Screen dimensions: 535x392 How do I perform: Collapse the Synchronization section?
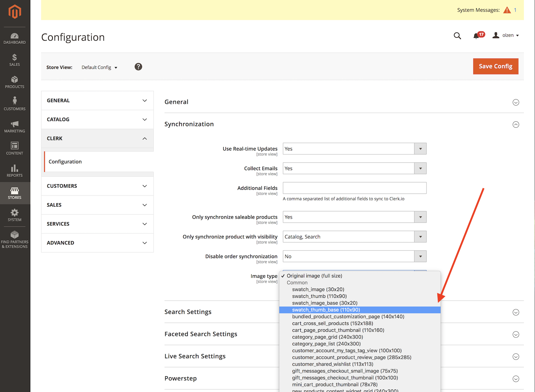516,124
